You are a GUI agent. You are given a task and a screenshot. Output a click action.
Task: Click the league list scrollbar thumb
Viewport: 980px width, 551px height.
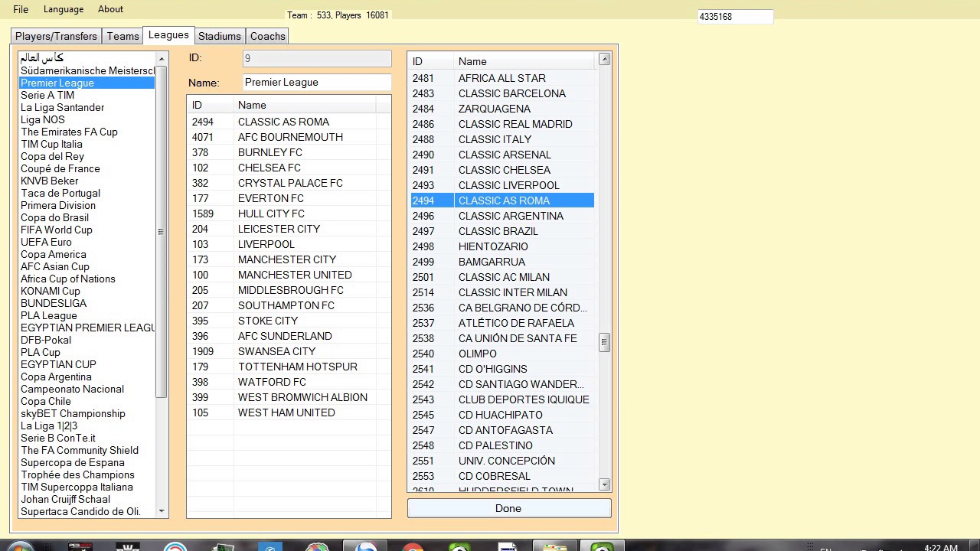point(161,231)
